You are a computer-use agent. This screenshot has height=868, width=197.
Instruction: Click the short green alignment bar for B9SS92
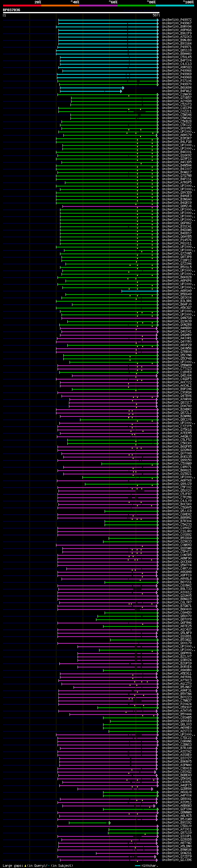(x=90, y=823)
